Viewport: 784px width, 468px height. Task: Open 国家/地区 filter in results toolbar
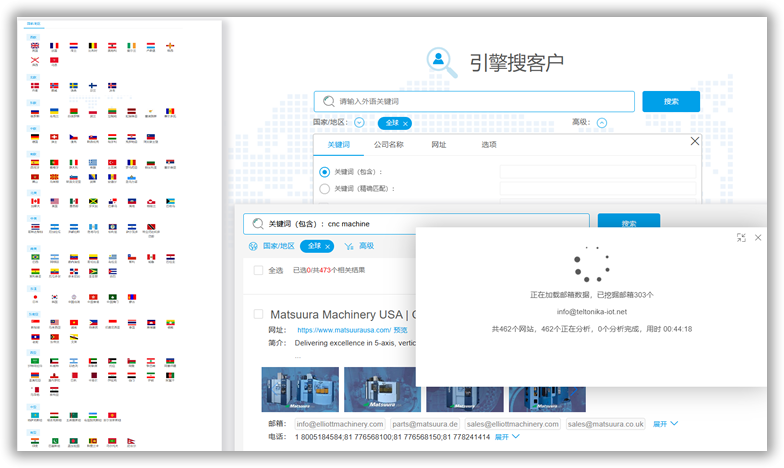coord(272,246)
